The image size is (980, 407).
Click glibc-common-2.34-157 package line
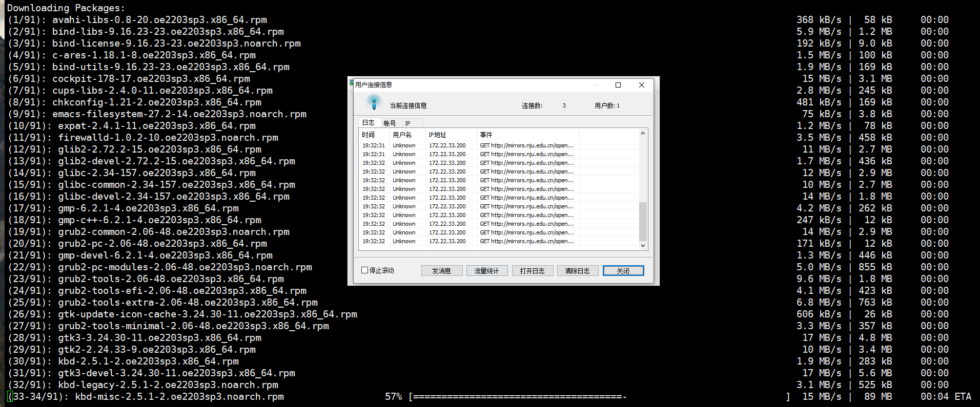pyautogui.click(x=151, y=184)
